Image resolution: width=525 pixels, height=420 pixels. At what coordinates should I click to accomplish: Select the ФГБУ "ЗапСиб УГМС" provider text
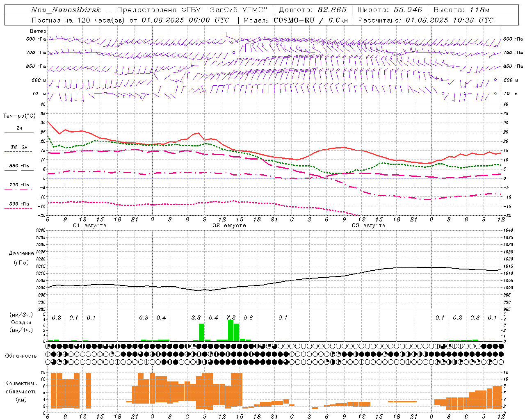tap(225, 10)
